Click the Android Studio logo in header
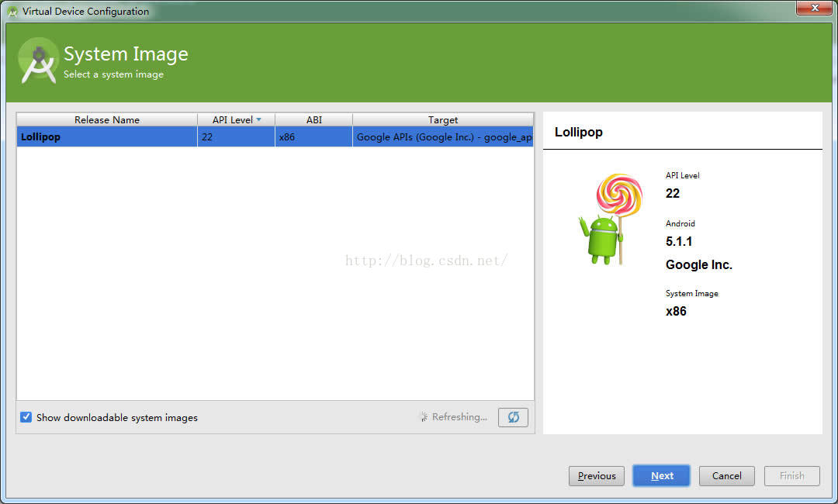Image resolution: width=838 pixels, height=504 pixels. coord(38,60)
